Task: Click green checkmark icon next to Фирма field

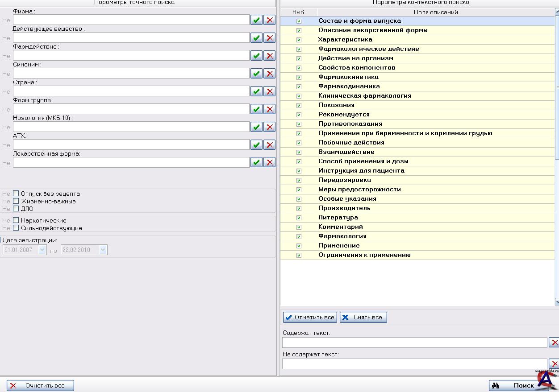Action: point(256,20)
